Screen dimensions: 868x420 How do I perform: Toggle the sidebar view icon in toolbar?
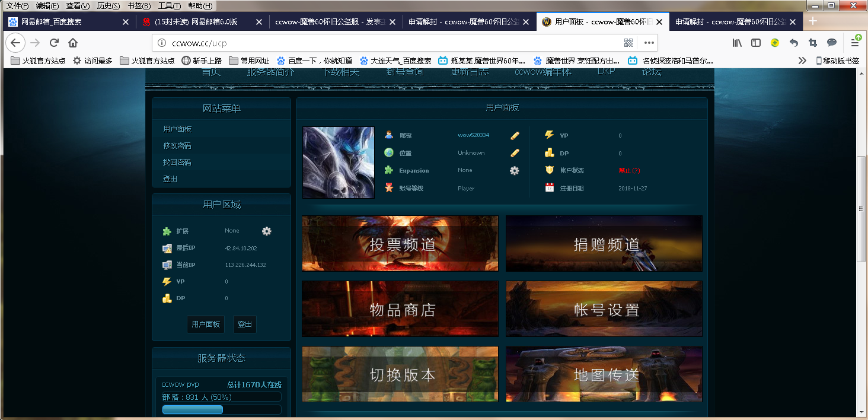point(756,43)
